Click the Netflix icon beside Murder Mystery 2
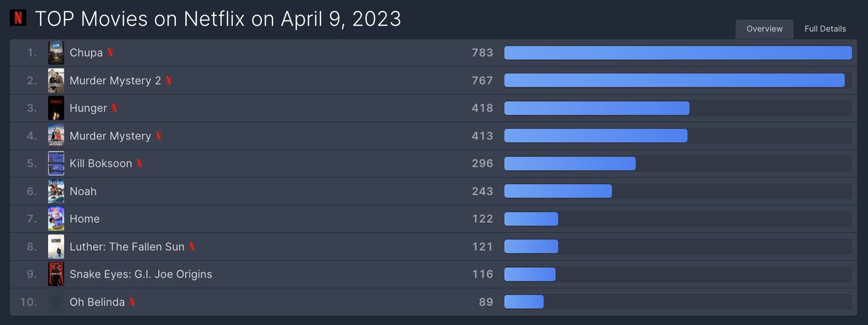868x325 pixels. 169,81
